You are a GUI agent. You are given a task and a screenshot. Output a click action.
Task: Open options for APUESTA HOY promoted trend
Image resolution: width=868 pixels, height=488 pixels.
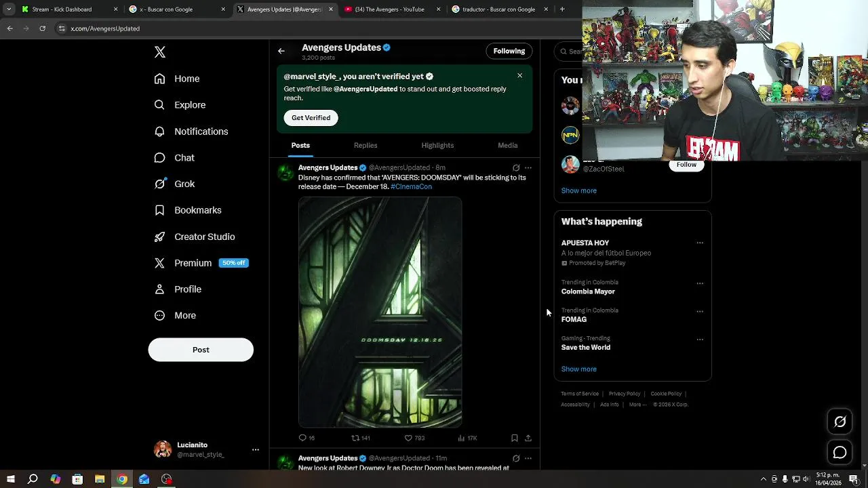[x=700, y=243]
